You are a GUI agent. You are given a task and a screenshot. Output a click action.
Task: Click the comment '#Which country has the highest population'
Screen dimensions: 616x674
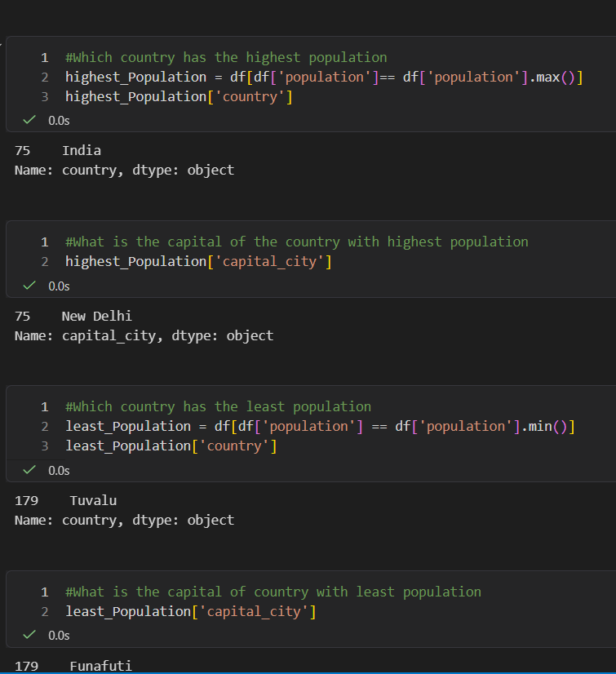tap(226, 57)
